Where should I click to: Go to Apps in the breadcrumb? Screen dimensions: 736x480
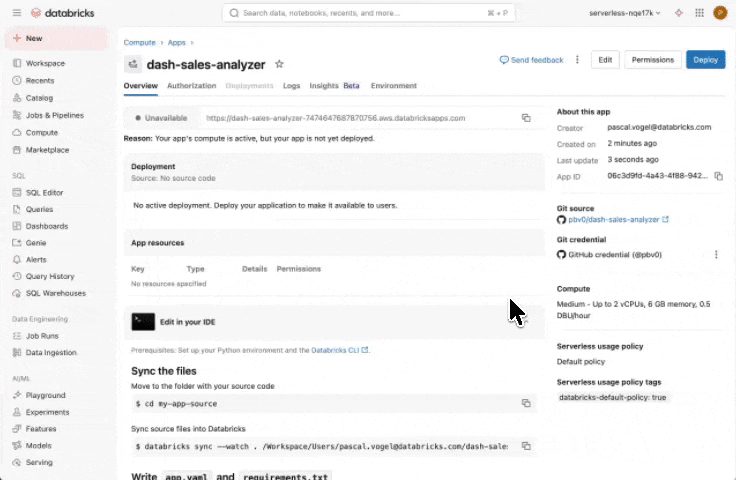(x=176, y=43)
